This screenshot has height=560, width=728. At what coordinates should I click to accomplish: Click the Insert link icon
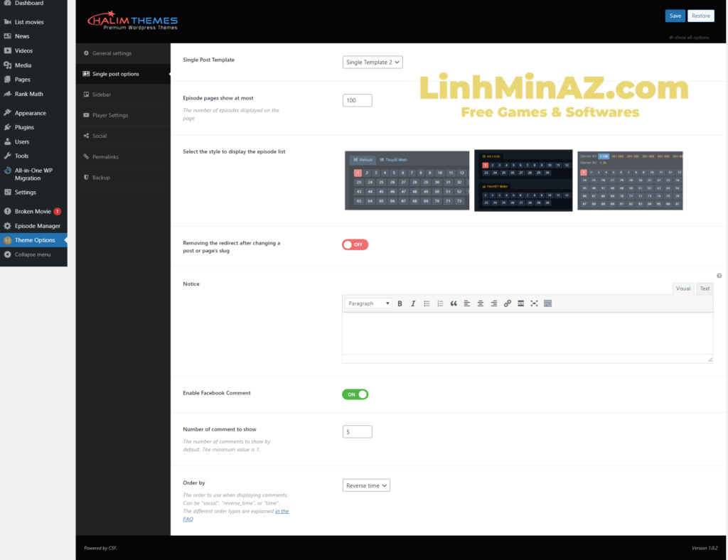click(508, 303)
